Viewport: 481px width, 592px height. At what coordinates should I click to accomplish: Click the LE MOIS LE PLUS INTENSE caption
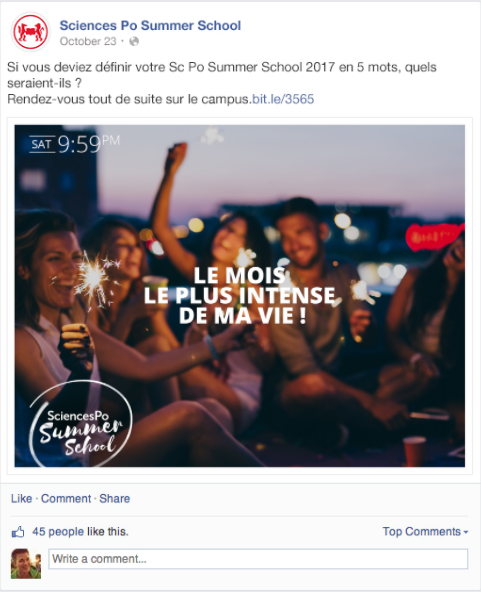click(x=240, y=296)
